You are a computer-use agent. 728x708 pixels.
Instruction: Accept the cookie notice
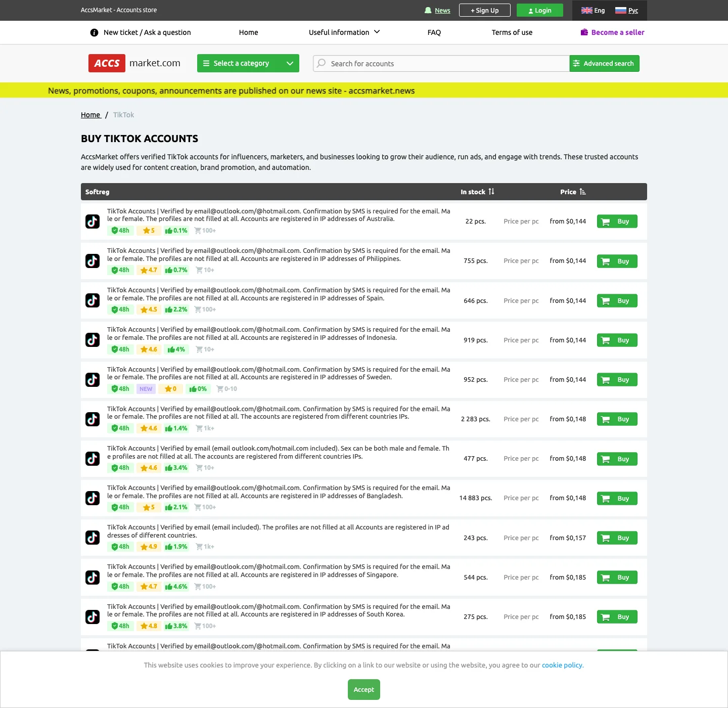tap(364, 689)
